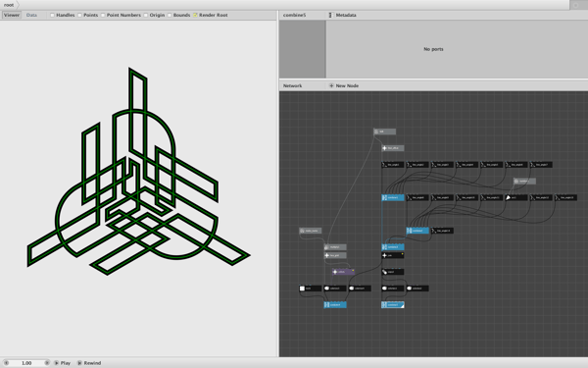This screenshot has height=368, width=588.
Task: Click the combine5 node name label
Action: 294,15
